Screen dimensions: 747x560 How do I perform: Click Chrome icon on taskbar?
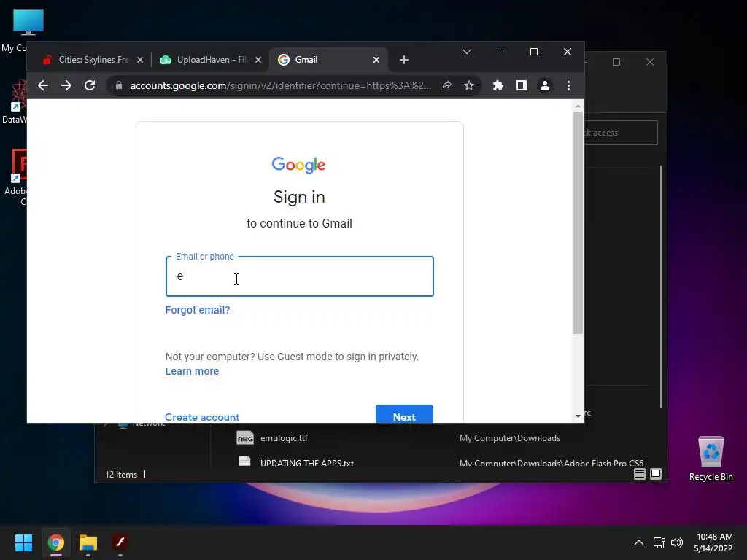pos(56,542)
